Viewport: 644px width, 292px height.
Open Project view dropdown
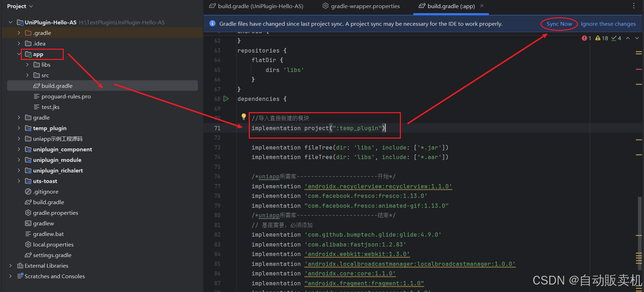20,6
